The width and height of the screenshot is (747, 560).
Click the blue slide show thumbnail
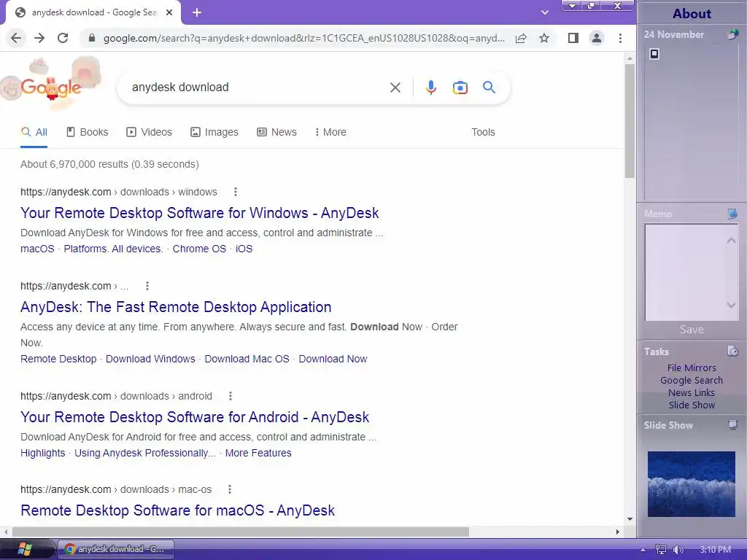[x=692, y=484]
